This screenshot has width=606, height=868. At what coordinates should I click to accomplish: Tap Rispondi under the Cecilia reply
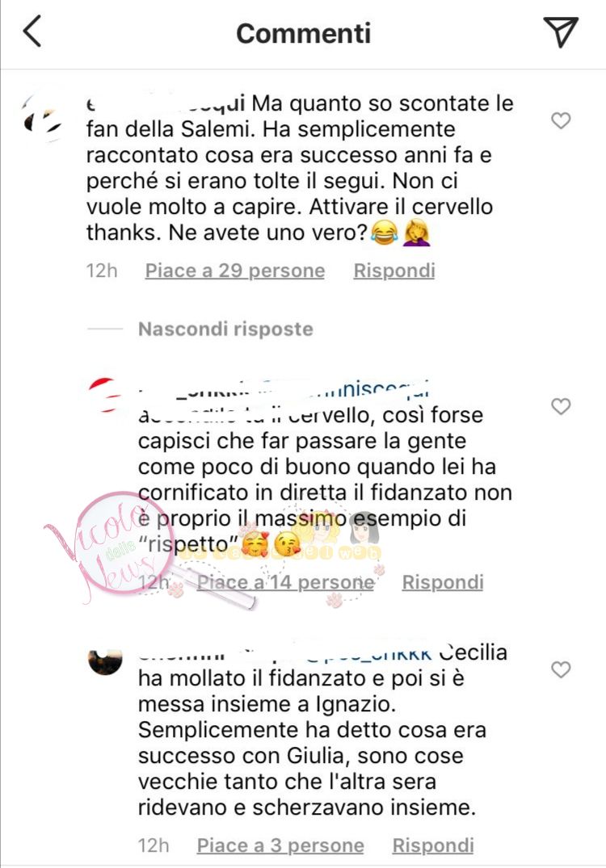click(433, 845)
